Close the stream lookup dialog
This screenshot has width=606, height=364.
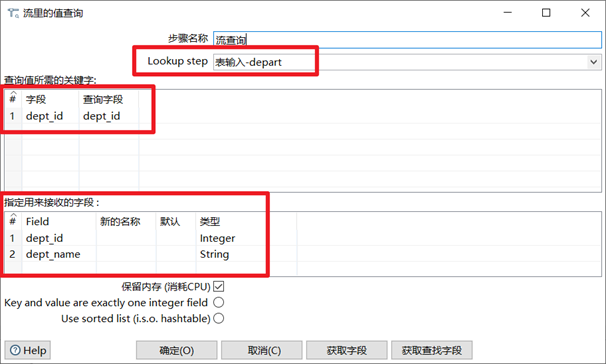coord(585,13)
